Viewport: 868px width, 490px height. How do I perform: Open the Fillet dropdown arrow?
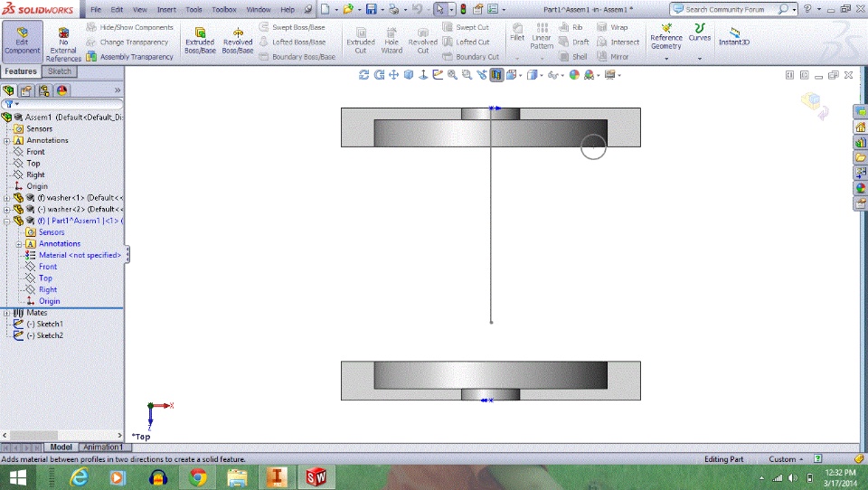coord(517,58)
